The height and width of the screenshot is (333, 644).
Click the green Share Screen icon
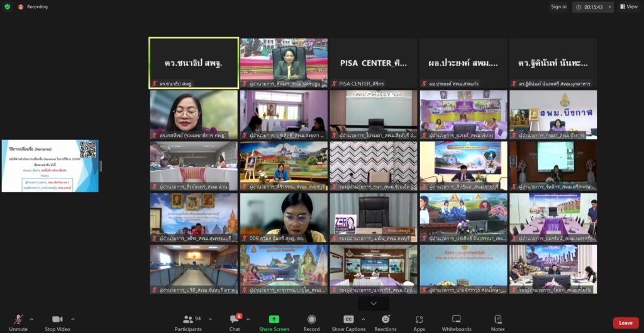pyautogui.click(x=274, y=320)
